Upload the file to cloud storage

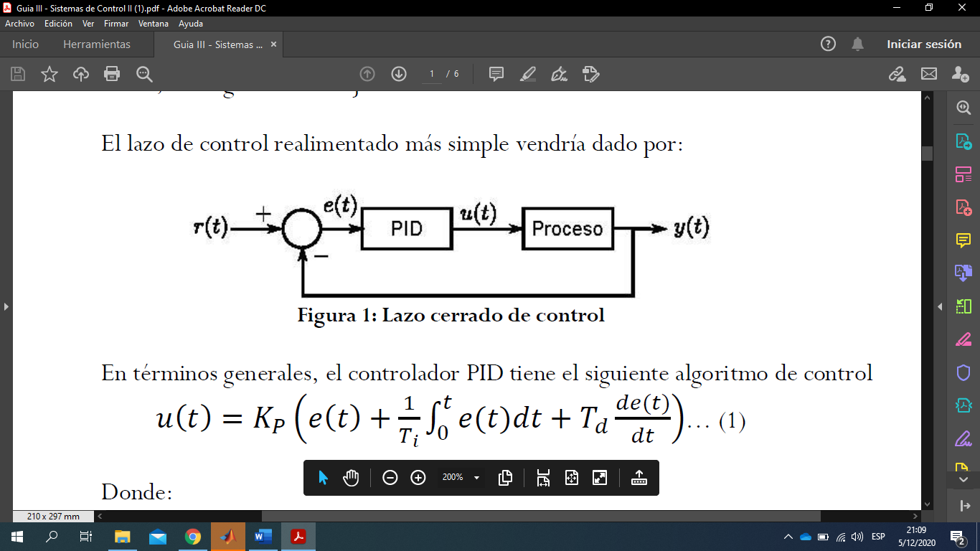(x=81, y=74)
